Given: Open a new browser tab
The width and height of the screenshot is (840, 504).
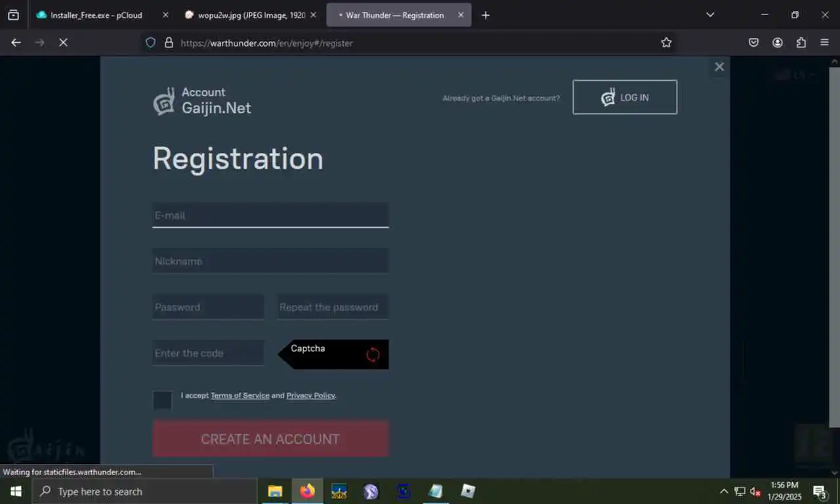Looking at the screenshot, I should (x=486, y=15).
